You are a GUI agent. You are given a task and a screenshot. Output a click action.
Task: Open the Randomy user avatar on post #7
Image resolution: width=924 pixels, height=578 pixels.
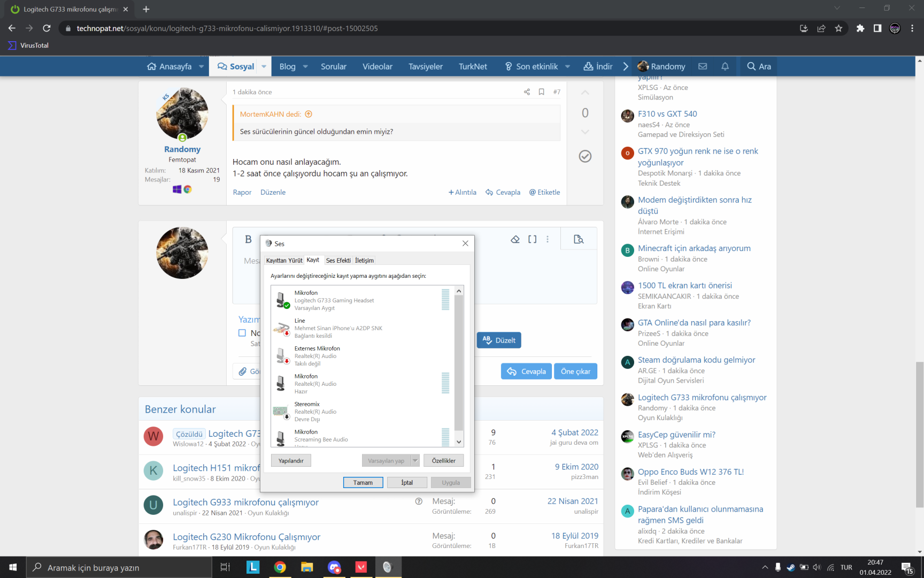(182, 114)
